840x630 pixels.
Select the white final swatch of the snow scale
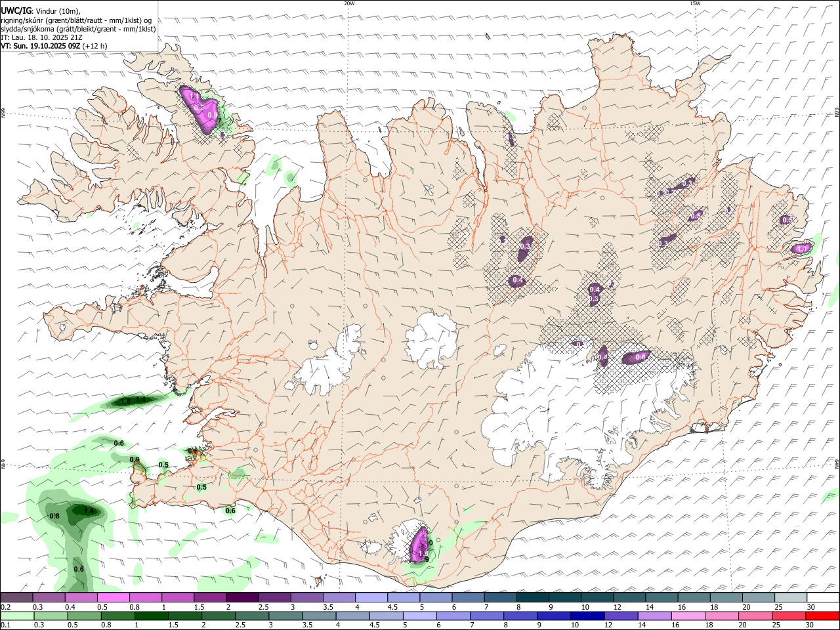[x=822, y=597]
